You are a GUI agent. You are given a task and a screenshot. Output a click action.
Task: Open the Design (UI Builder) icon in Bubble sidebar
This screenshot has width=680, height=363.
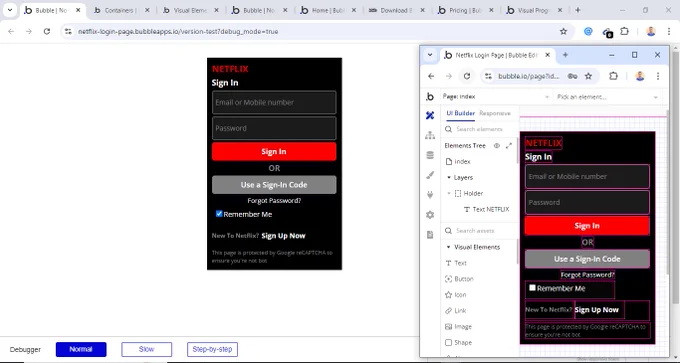pos(430,115)
